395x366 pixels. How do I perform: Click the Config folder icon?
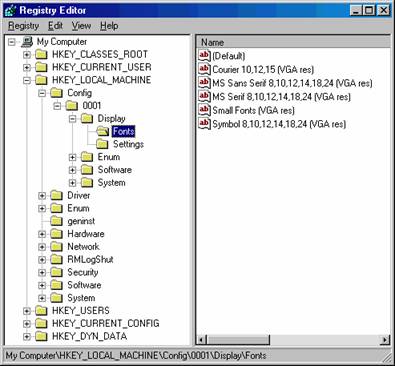[x=57, y=93]
